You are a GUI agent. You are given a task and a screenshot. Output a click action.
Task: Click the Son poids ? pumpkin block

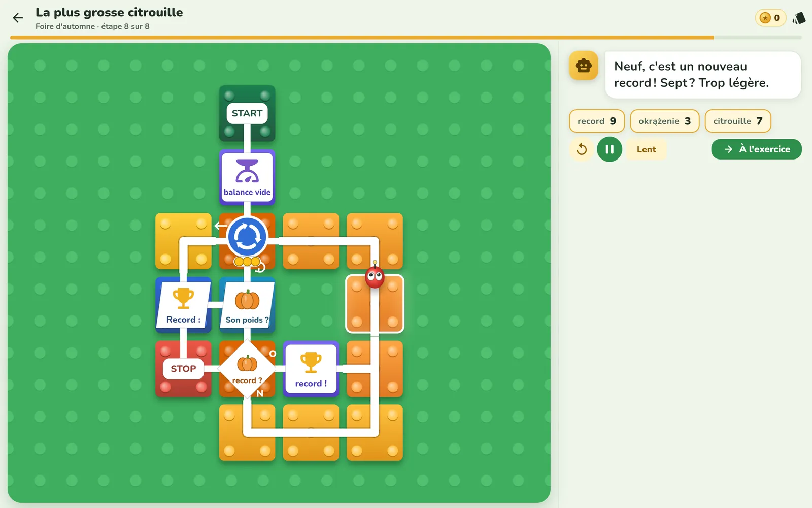point(247,305)
